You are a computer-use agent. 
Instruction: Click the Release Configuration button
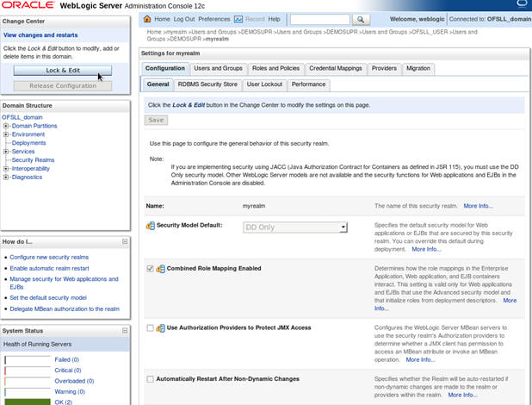point(63,86)
